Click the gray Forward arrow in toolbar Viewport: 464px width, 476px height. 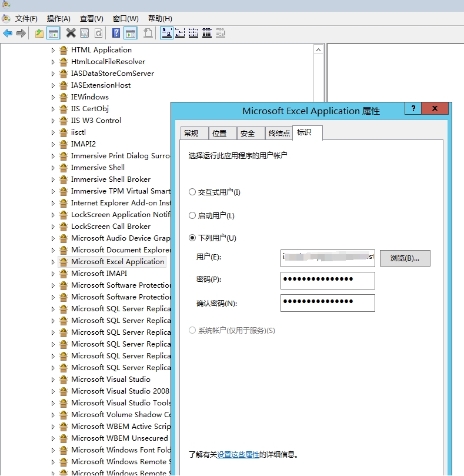pyautogui.click(x=21, y=33)
